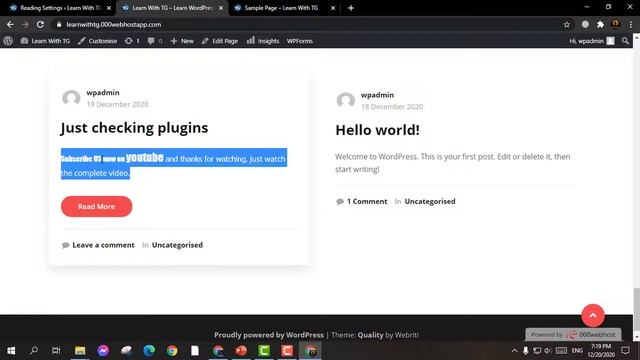
Task: Open Uncategorised under Just checking plugins
Action: [177, 245]
